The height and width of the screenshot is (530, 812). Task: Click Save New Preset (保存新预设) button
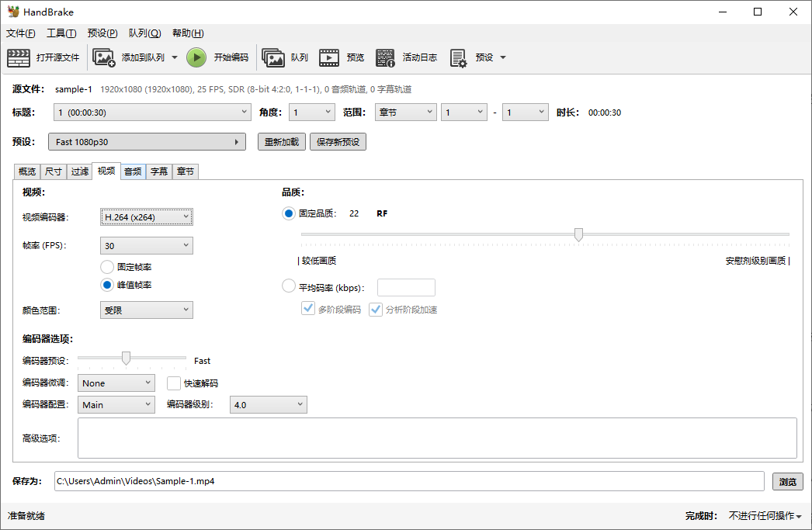pos(338,142)
